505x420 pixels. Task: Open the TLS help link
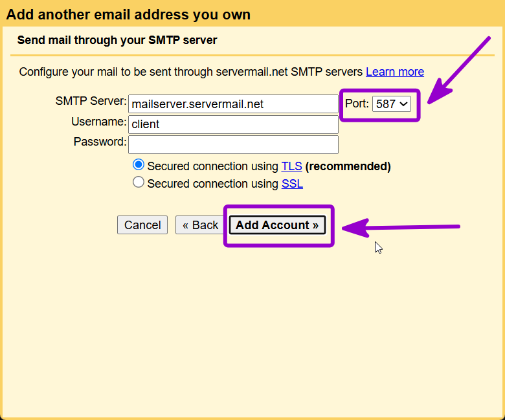tap(292, 166)
